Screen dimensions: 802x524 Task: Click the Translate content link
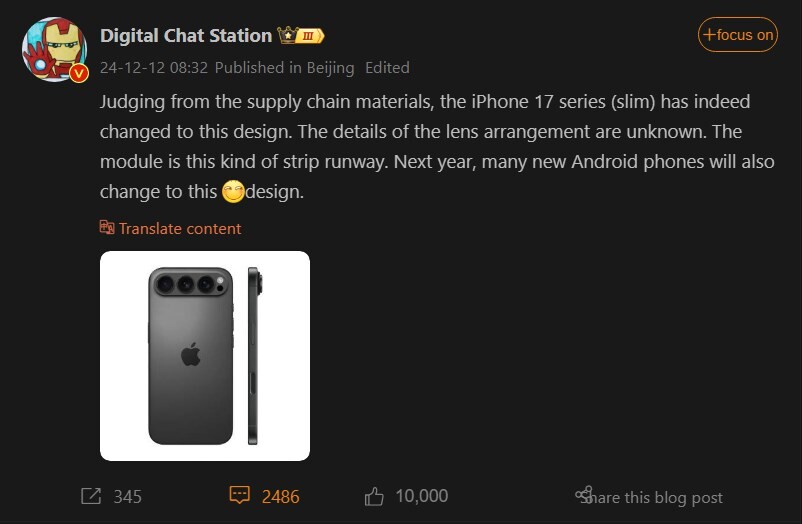pyautogui.click(x=180, y=228)
